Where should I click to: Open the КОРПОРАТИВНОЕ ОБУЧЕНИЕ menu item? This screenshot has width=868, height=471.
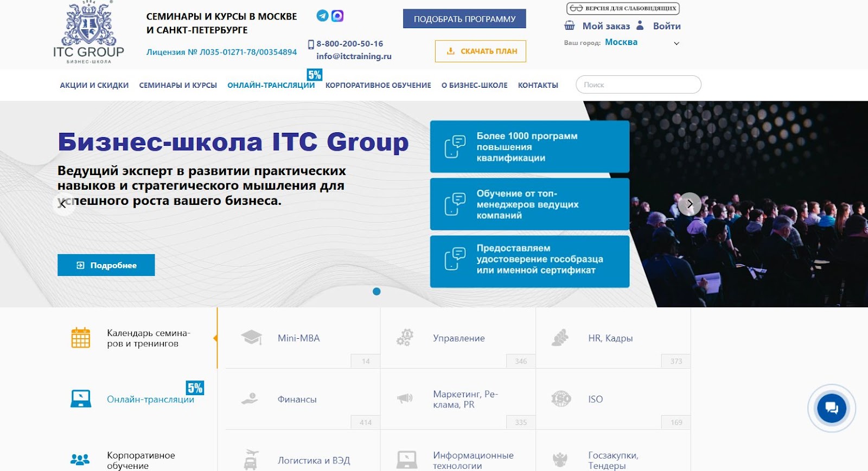point(378,85)
